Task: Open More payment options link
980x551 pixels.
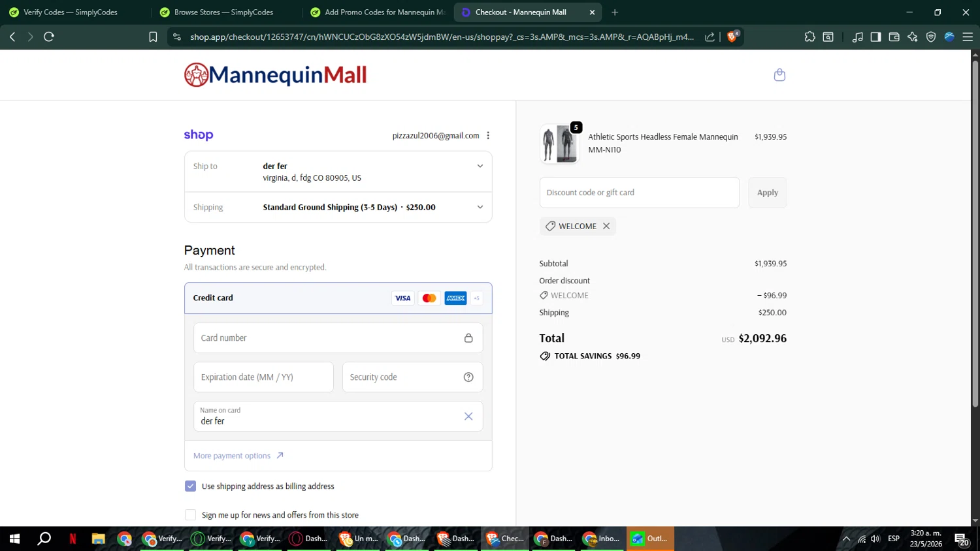Action: [238, 456]
